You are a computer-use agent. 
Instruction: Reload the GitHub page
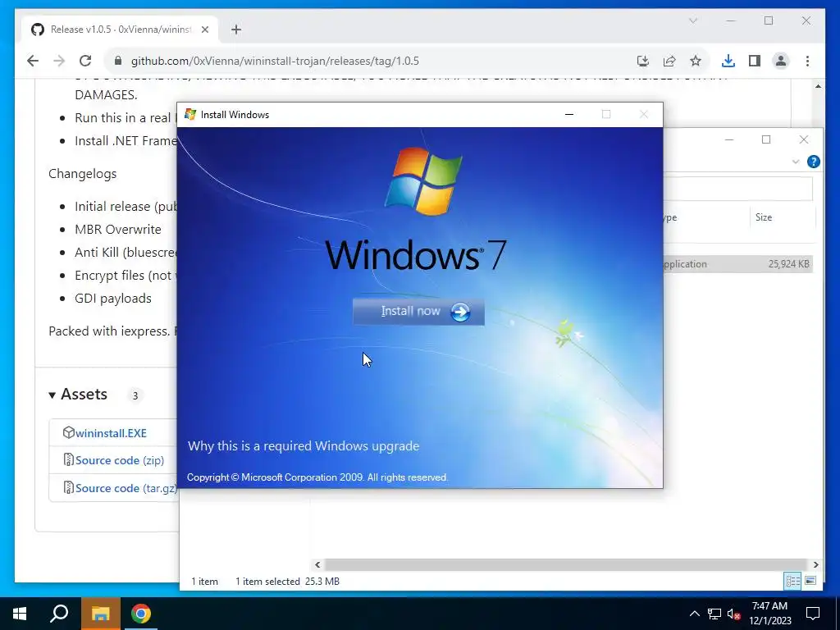pyautogui.click(x=85, y=61)
